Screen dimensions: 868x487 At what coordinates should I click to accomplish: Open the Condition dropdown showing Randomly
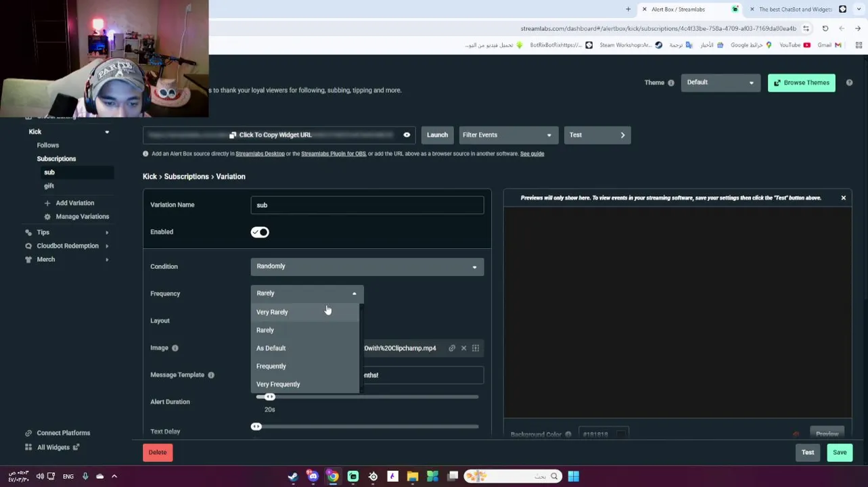tap(367, 266)
